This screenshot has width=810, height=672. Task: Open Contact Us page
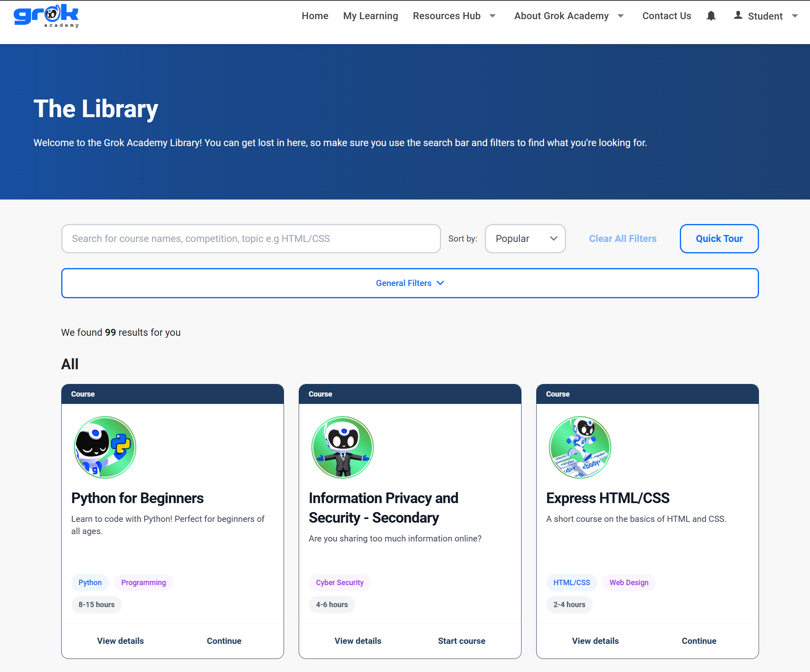pyautogui.click(x=666, y=16)
